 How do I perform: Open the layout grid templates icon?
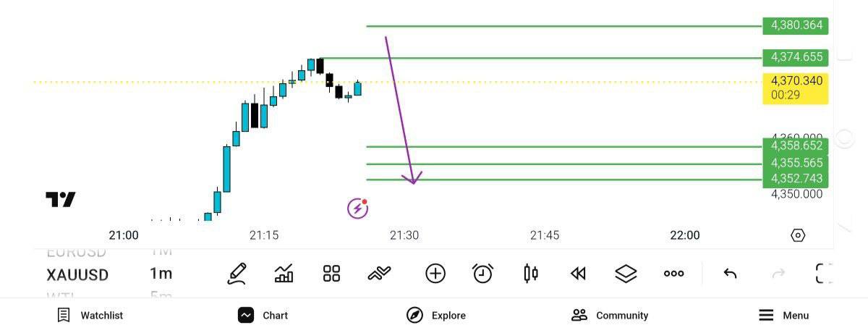(x=331, y=274)
